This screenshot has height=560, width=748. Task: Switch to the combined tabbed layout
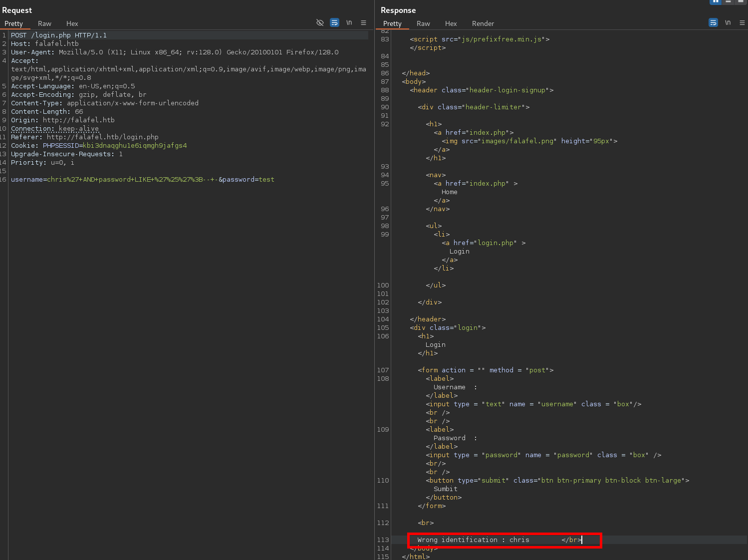pos(740,2)
